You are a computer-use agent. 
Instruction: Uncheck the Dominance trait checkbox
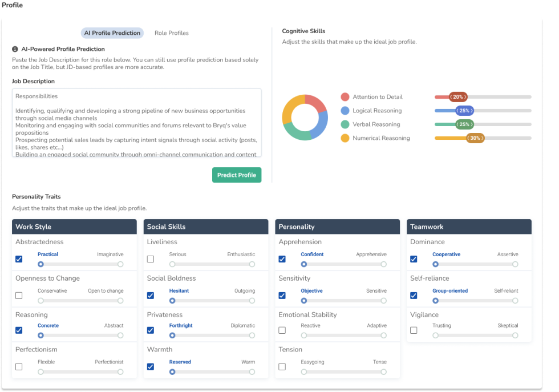(x=414, y=259)
